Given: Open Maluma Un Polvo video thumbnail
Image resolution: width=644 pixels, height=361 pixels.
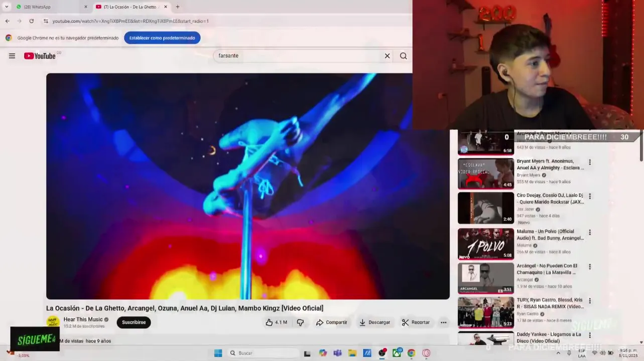Looking at the screenshot, I should tap(485, 244).
